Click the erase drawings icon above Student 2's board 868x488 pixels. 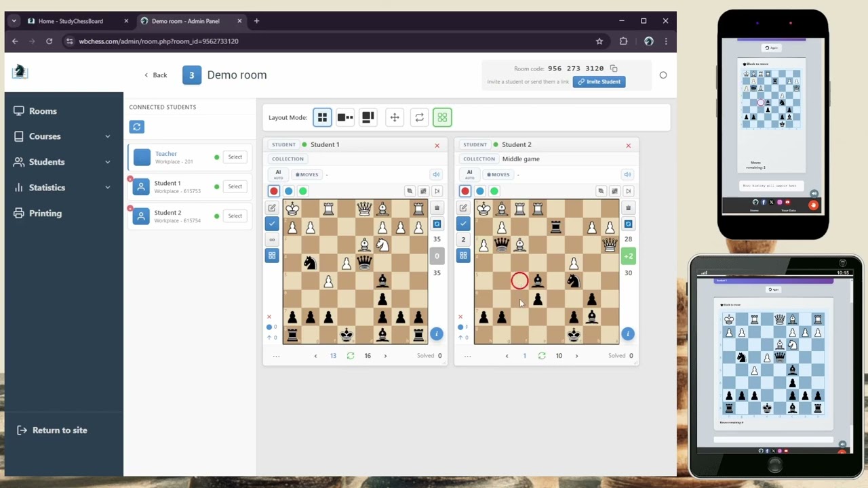pyautogui.click(x=601, y=191)
